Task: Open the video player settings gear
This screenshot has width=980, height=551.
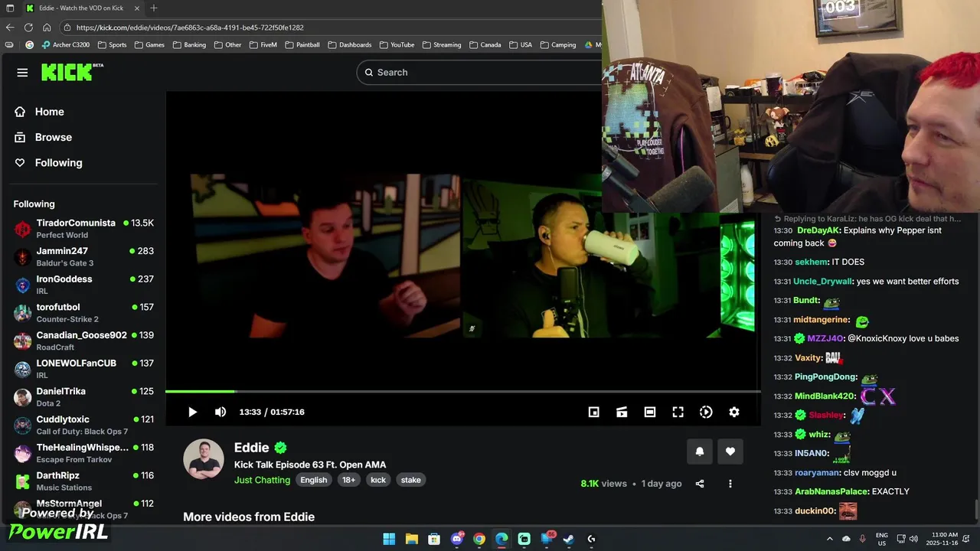Action: [734, 412]
